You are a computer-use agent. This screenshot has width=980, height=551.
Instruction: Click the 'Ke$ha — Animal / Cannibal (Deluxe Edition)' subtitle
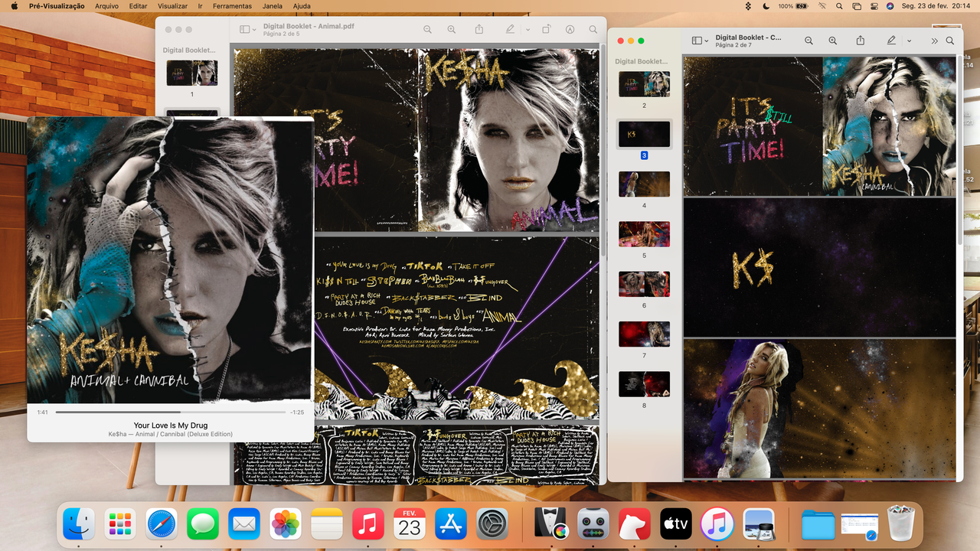[171, 434]
